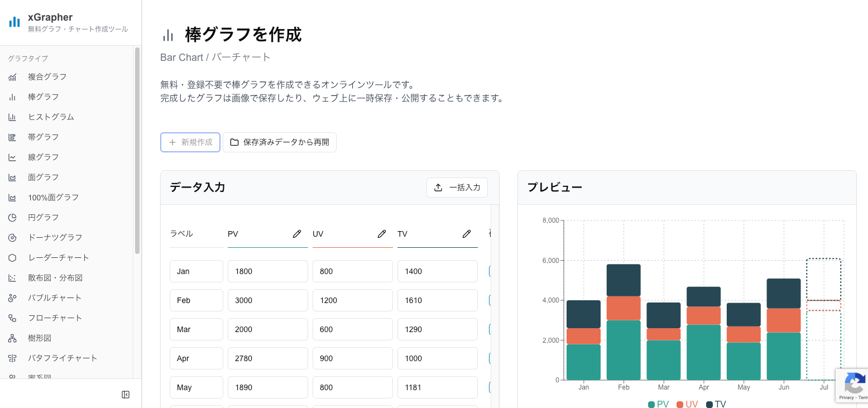Edit the UV series name via pencil icon
Image resolution: width=868 pixels, height=408 pixels.
(382, 234)
